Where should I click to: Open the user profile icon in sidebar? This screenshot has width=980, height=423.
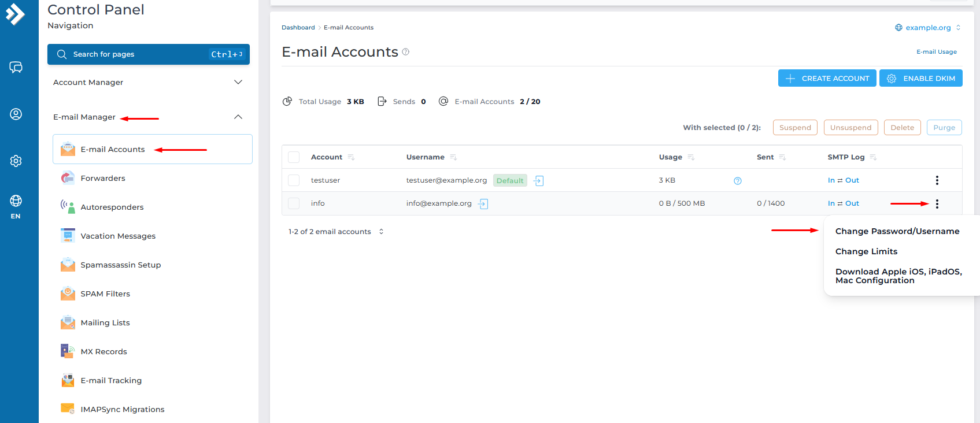pyautogui.click(x=16, y=114)
